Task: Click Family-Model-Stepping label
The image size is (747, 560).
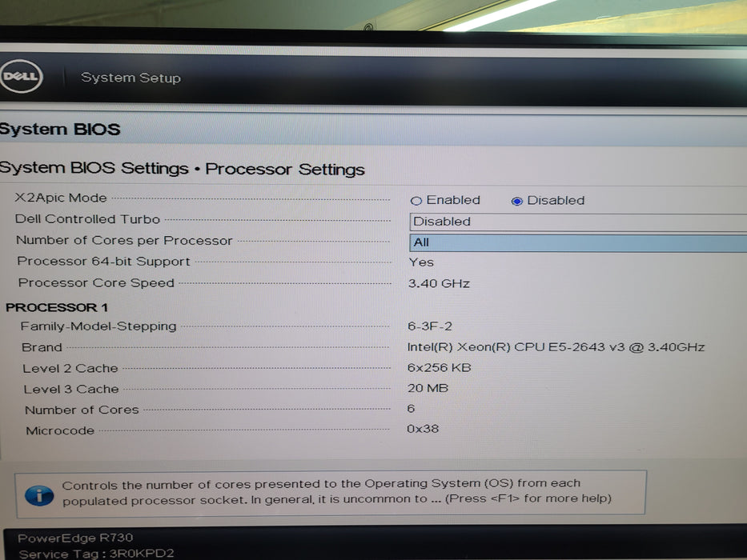Action: coord(98,326)
